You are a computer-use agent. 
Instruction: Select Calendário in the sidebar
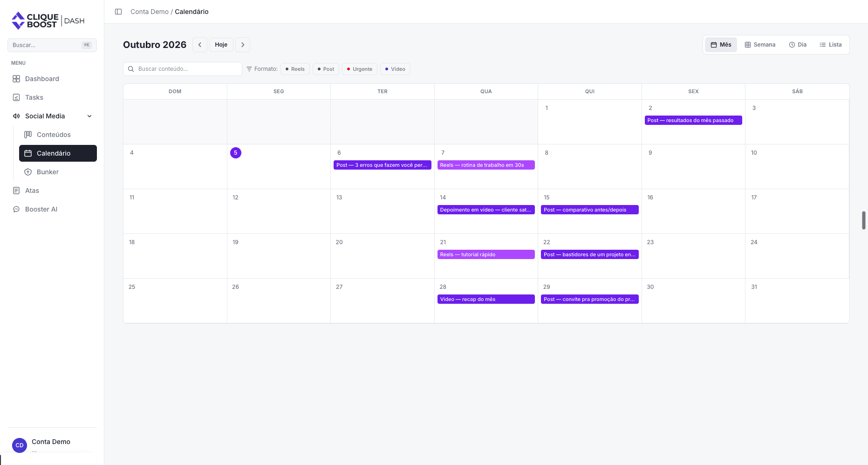point(58,153)
